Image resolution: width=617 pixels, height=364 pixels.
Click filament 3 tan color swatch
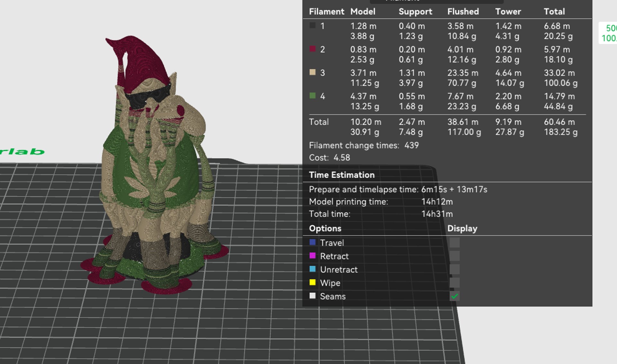[312, 72]
